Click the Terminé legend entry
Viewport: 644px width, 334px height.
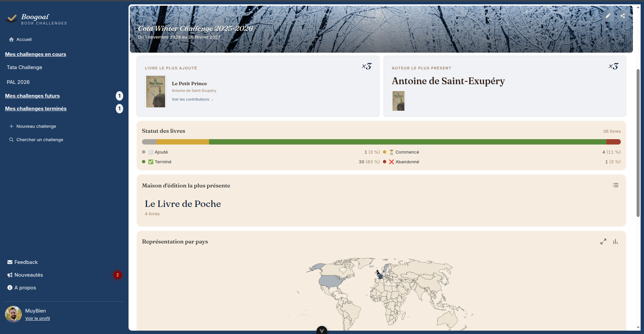tap(261, 162)
